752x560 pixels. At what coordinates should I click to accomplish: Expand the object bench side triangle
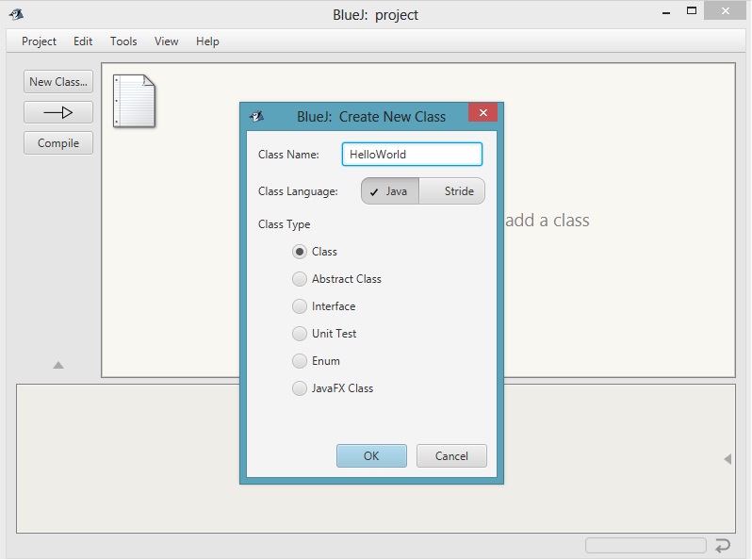coord(727,459)
